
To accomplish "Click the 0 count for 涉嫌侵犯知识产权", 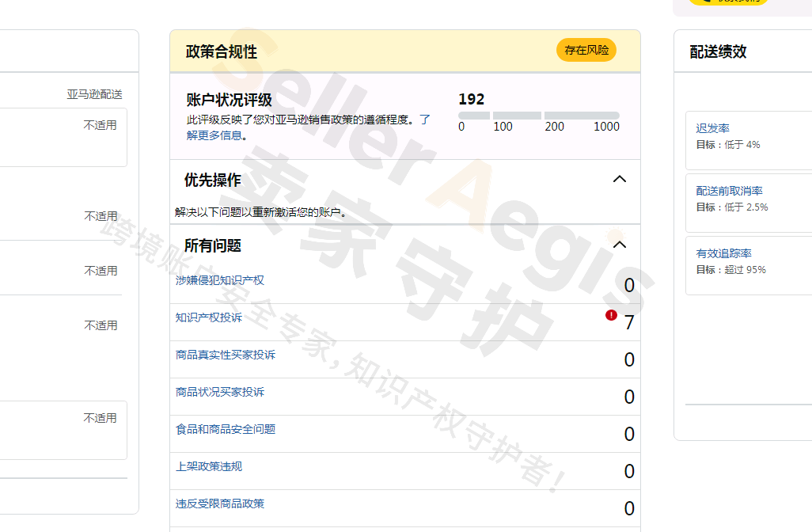I will pos(629,286).
